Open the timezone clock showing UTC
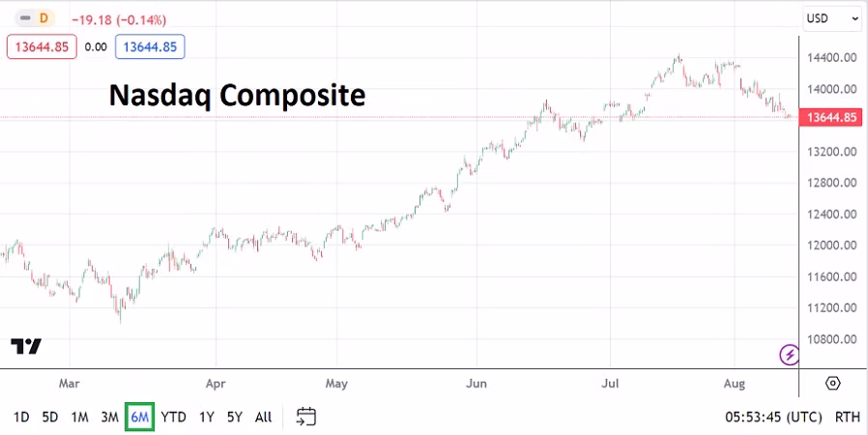 coord(773,418)
